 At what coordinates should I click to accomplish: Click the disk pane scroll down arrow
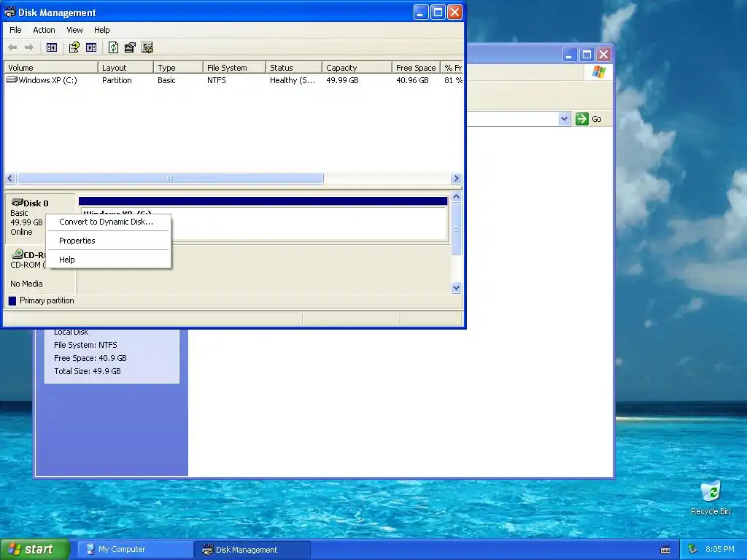pyautogui.click(x=456, y=287)
